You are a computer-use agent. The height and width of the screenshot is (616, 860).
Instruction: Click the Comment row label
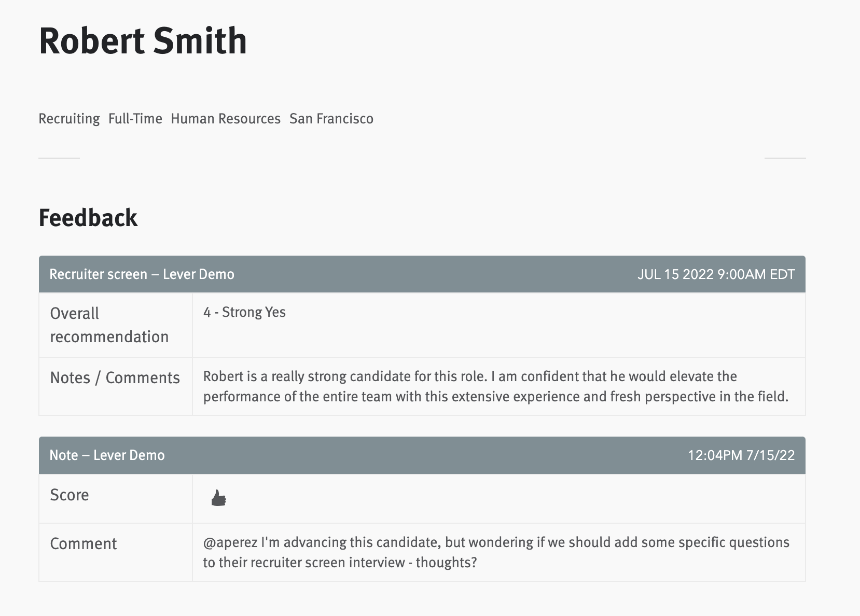pos(84,544)
